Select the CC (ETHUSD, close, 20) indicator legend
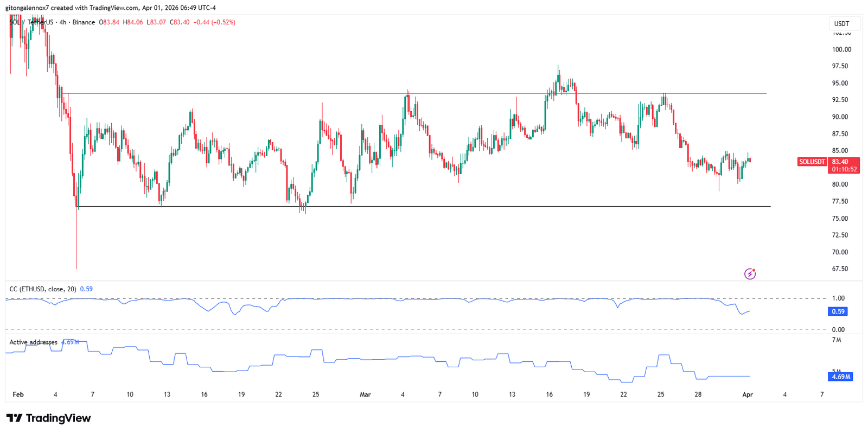The height and width of the screenshot is (434, 868). pos(43,289)
